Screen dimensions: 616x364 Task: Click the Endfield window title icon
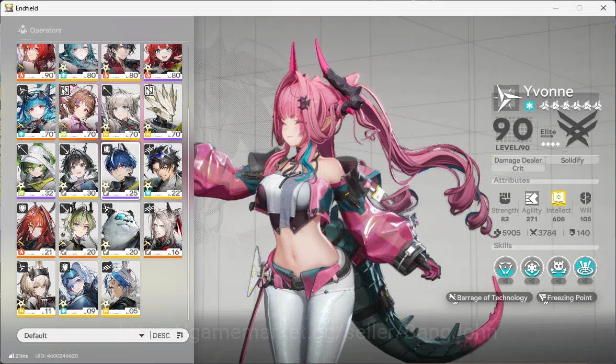click(x=9, y=8)
